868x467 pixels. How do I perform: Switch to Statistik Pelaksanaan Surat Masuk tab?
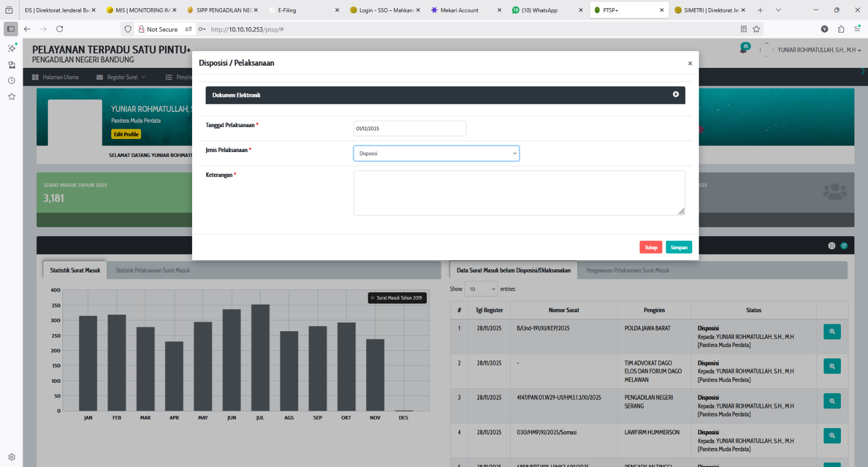tap(152, 270)
